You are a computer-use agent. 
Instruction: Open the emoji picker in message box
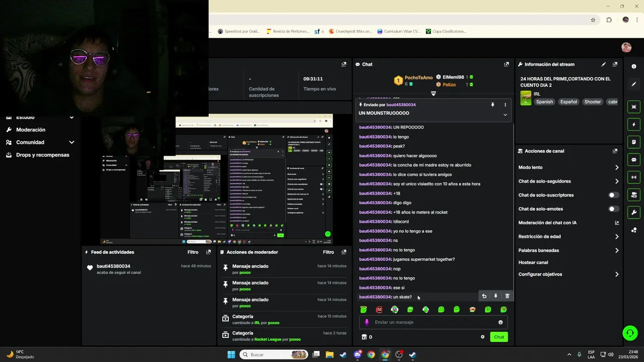pos(500,322)
